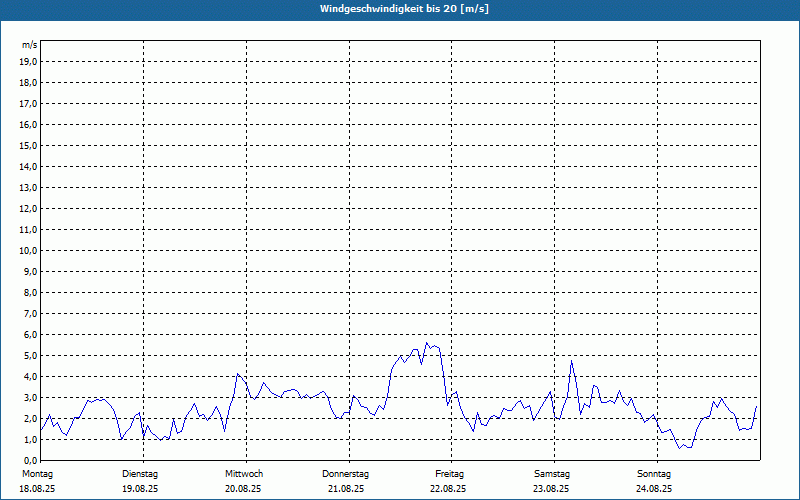Select the '5,0' y-axis tick label
This screenshot has height=500, width=800.
click(30, 355)
